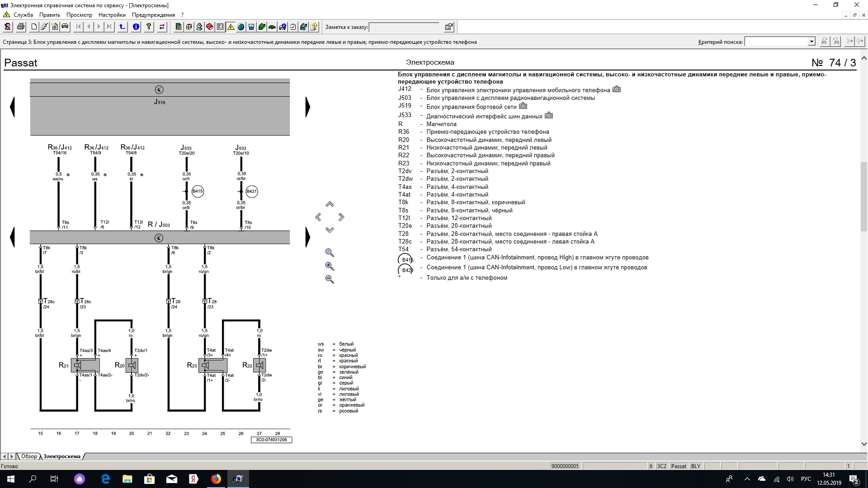Zoom in with the plus magnifier
This screenshot has width=868, height=488.
tap(330, 266)
